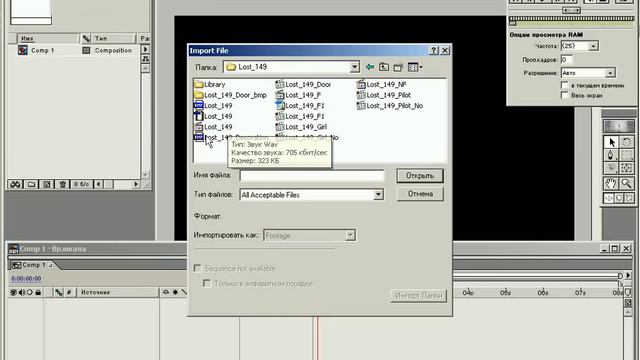This screenshot has width=640, height=360.
Task: Click the Пропкадров value field
Action: 567,60
